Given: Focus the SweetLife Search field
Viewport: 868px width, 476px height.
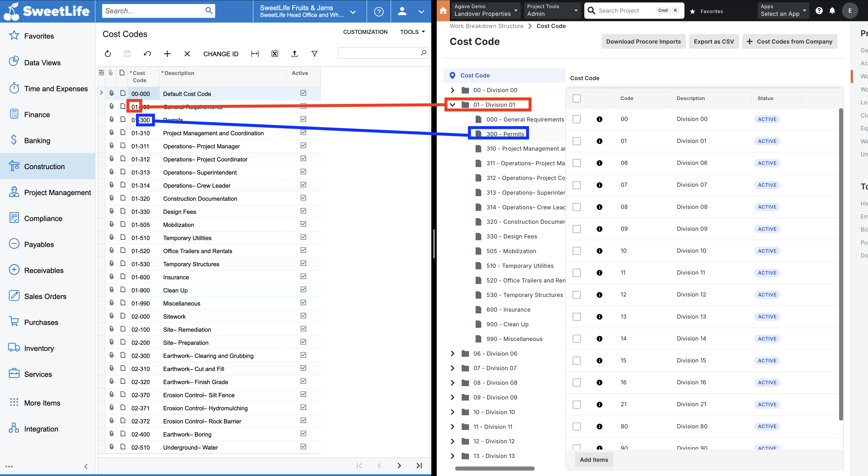Looking at the screenshot, I should tap(153, 11).
